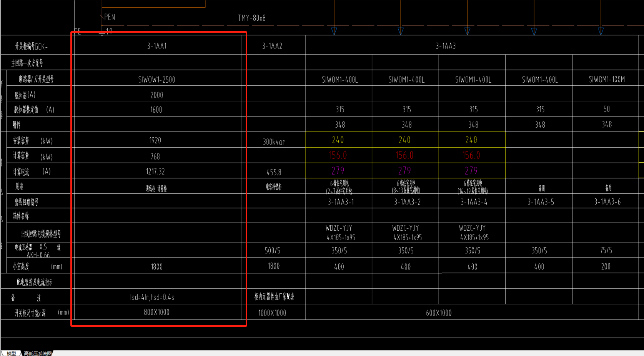Viewport: 644px width, 356px height.
Task: Select row label 断路器/刀开关型号
Action: click(x=36, y=79)
